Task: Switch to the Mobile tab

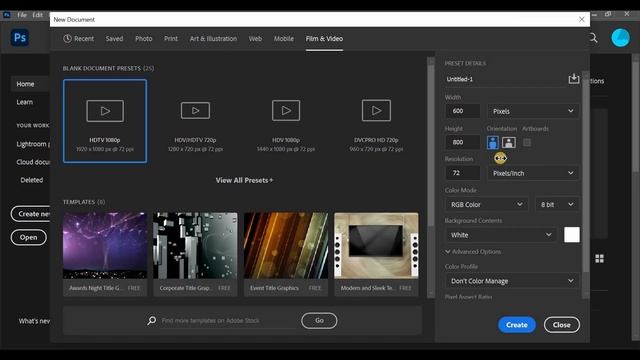Action: coord(284,39)
